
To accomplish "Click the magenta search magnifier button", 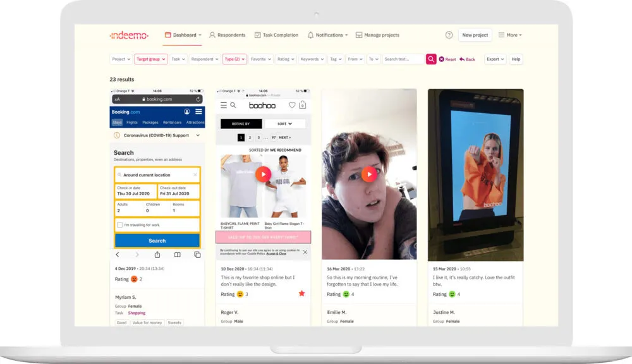I will pyautogui.click(x=431, y=59).
